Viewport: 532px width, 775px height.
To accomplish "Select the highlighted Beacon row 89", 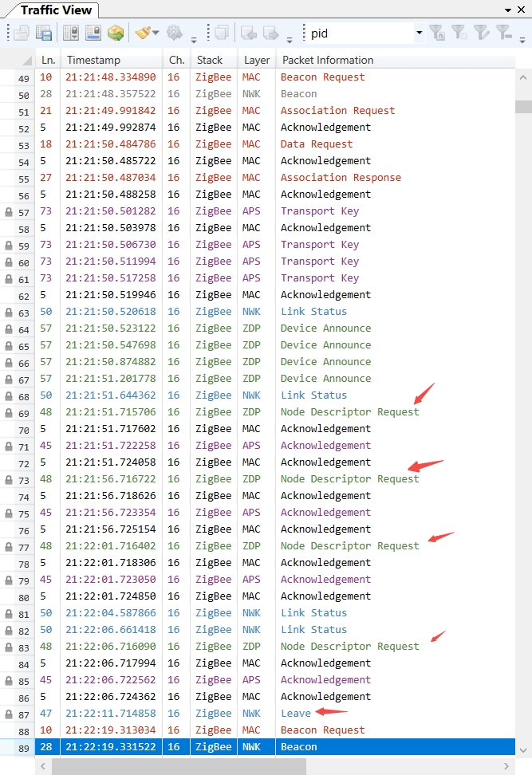I will coord(275,747).
